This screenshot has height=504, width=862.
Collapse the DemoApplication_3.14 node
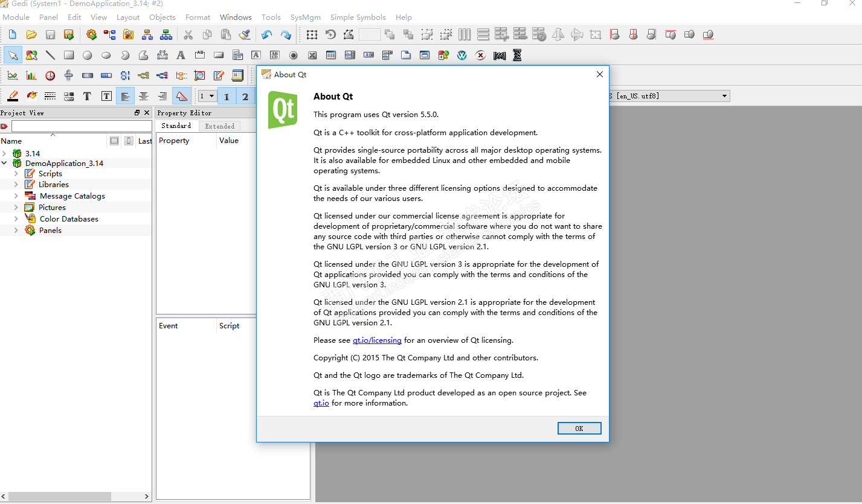[x=4, y=163]
